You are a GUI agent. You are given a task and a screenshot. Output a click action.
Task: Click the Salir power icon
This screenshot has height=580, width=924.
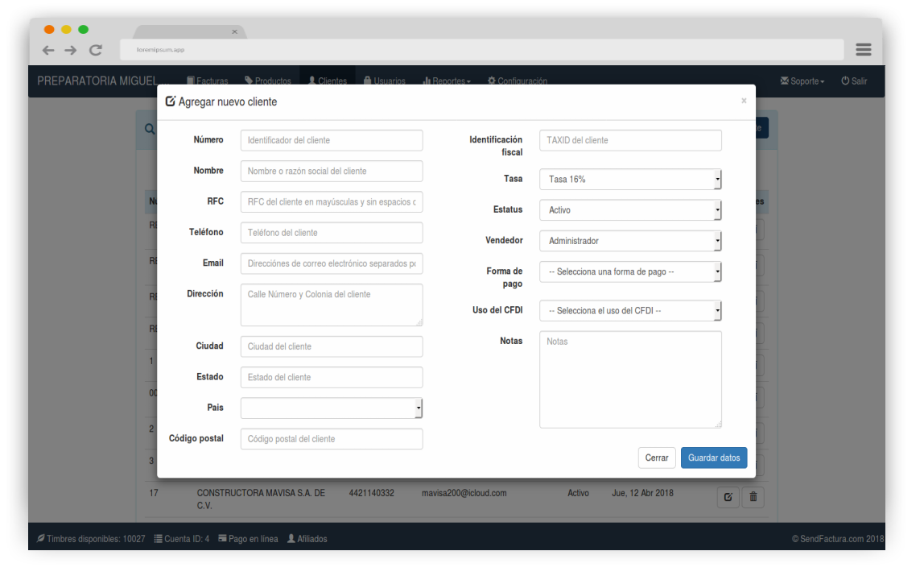coord(846,81)
